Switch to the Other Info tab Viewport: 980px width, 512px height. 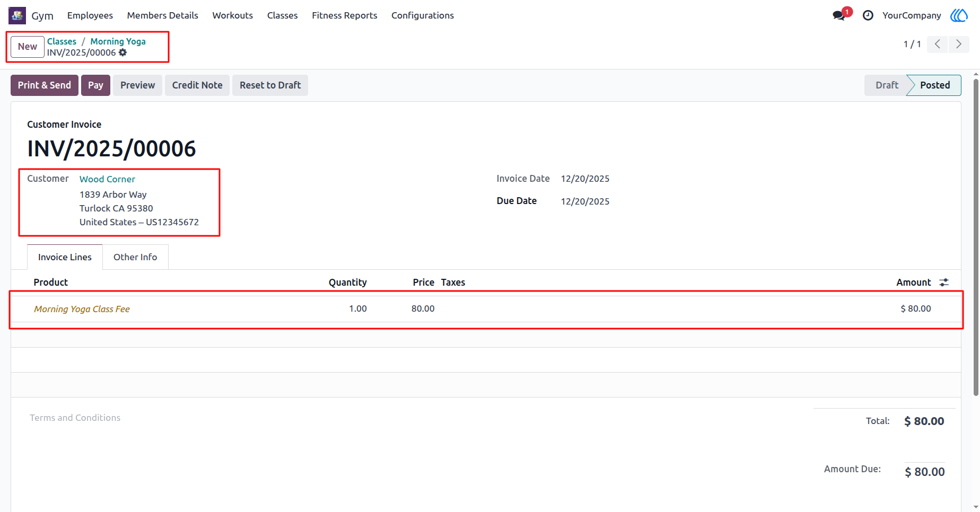pyautogui.click(x=135, y=257)
